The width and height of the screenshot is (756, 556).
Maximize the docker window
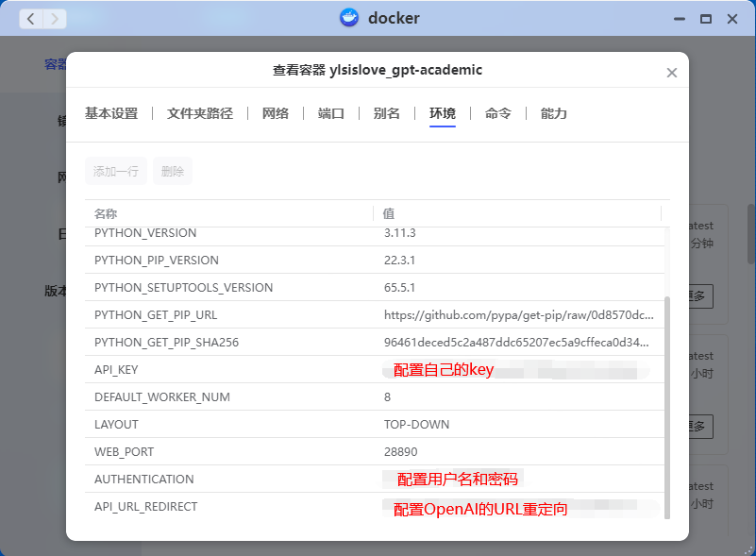[705, 19]
